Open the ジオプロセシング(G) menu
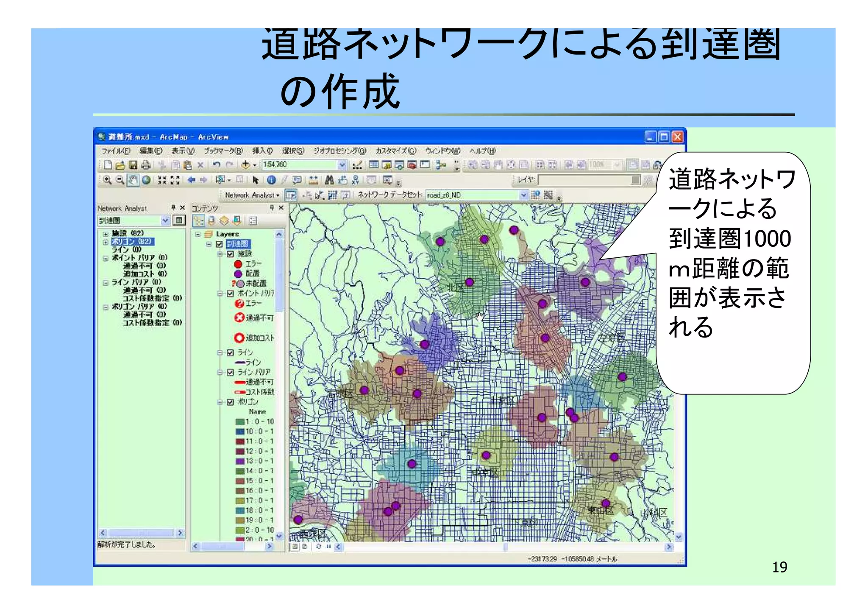This screenshot has width=868, height=614. (x=339, y=151)
